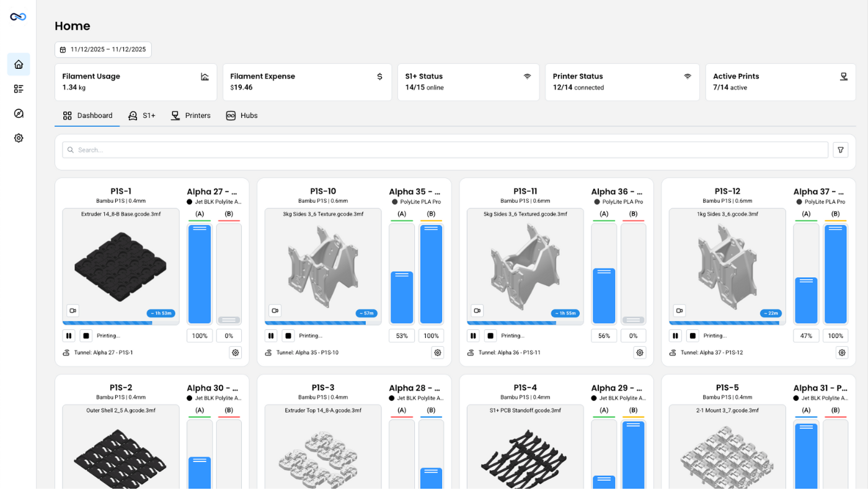This screenshot has width=868, height=490.
Task: Click camera icon on P1S-12 preview
Action: pyautogui.click(x=679, y=311)
